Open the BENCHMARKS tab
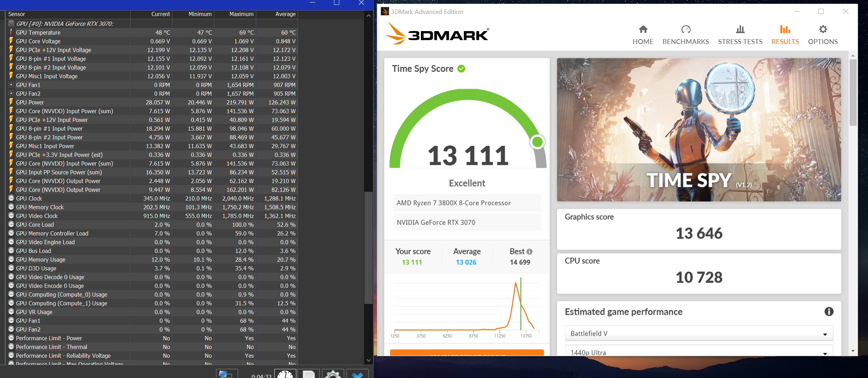868x378 pixels. (686, 35)
